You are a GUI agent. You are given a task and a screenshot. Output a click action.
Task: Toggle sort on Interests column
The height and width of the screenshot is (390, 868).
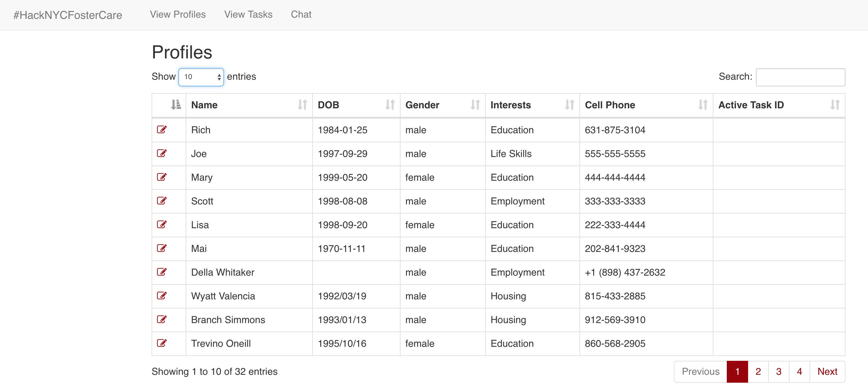click(532, 105)
